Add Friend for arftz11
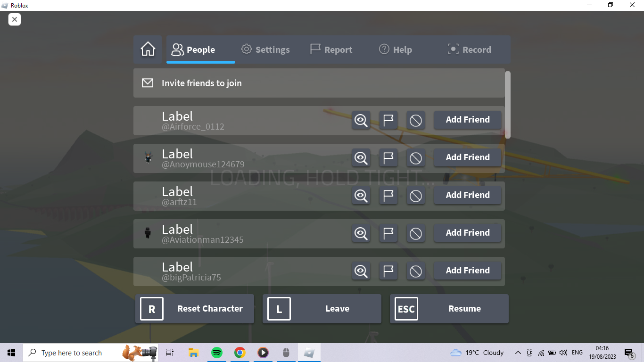Image resolution: width=644 pixels, height=362 pixels. point(468,195)
